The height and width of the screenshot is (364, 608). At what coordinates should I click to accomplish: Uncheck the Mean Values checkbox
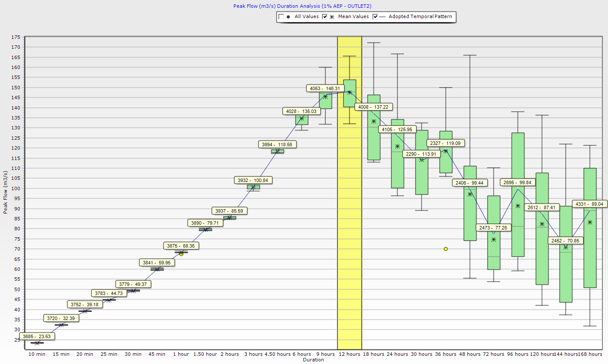click(x=325, y=17)
